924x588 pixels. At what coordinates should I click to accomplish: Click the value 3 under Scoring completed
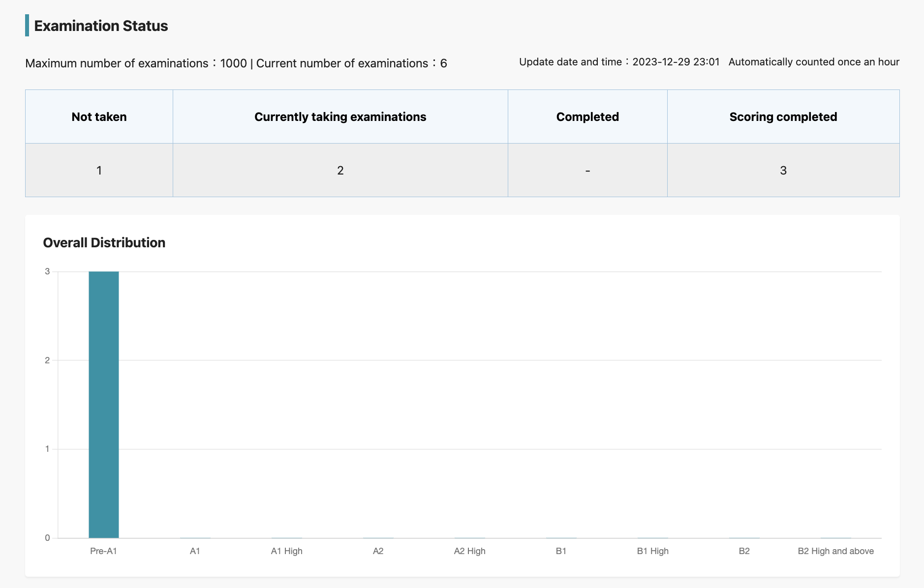783,170
